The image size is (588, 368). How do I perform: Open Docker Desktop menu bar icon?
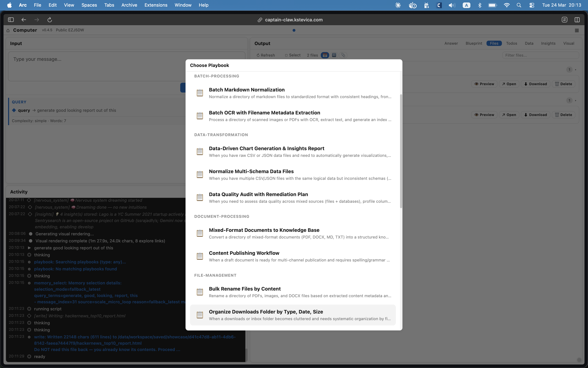coord(412,5)
